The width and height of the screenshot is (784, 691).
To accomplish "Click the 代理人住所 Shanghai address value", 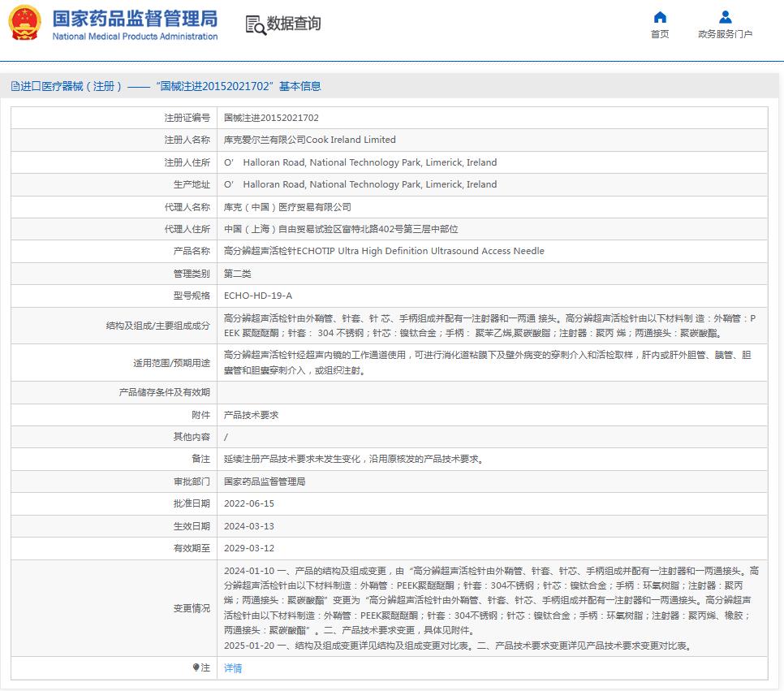I will (x=341, y=229).
